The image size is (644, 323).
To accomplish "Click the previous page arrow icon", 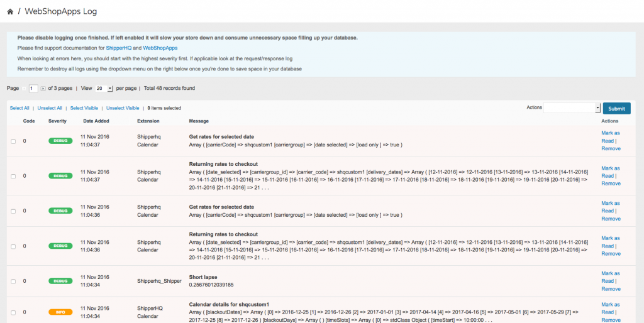I will coord(25,89).
